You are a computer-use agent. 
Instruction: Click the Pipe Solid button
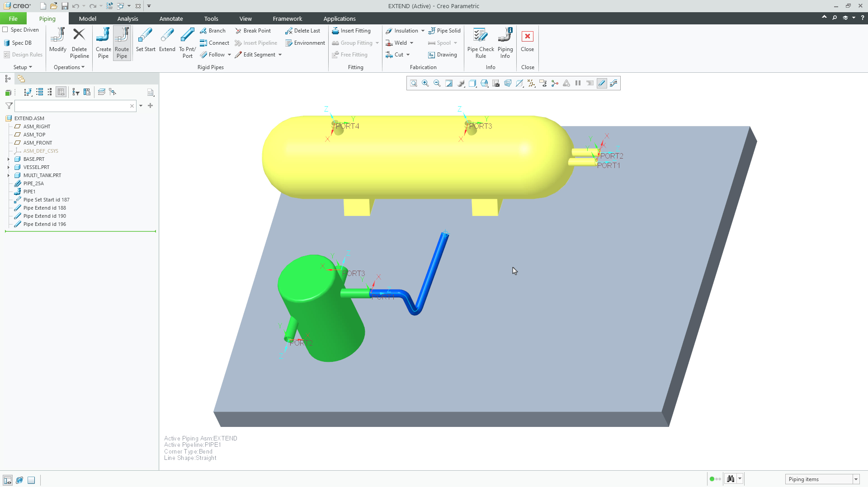(x=444, y=31)
